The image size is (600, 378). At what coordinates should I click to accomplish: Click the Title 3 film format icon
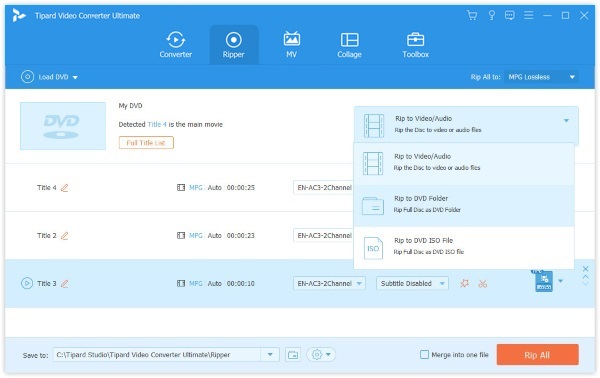(181, 283)
